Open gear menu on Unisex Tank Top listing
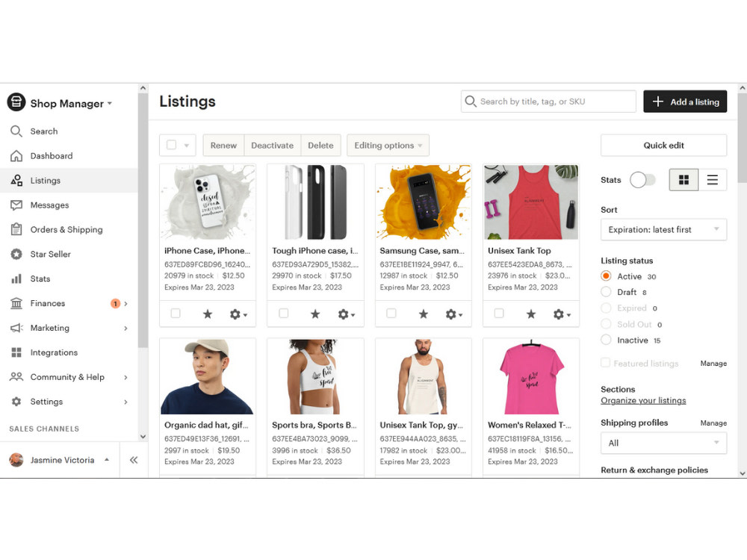Image resolution: width=747 pixels, height=560 pixels. pos(562,314)
